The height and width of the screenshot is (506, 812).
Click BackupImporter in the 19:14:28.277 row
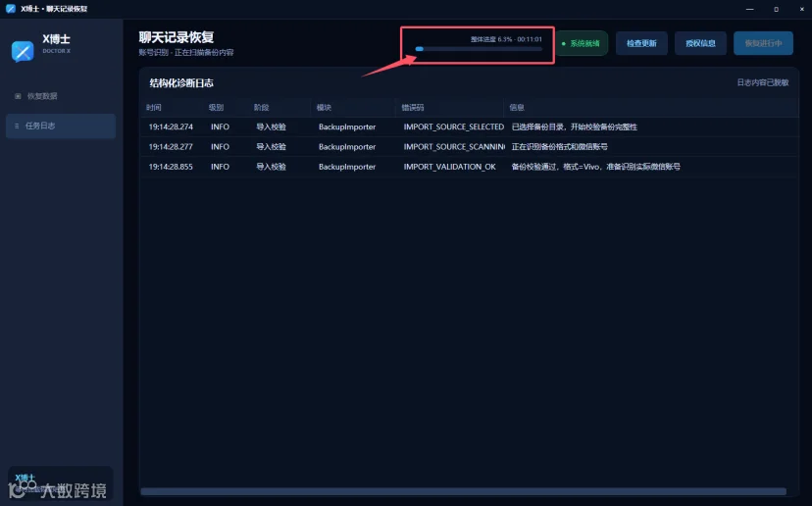347,147
